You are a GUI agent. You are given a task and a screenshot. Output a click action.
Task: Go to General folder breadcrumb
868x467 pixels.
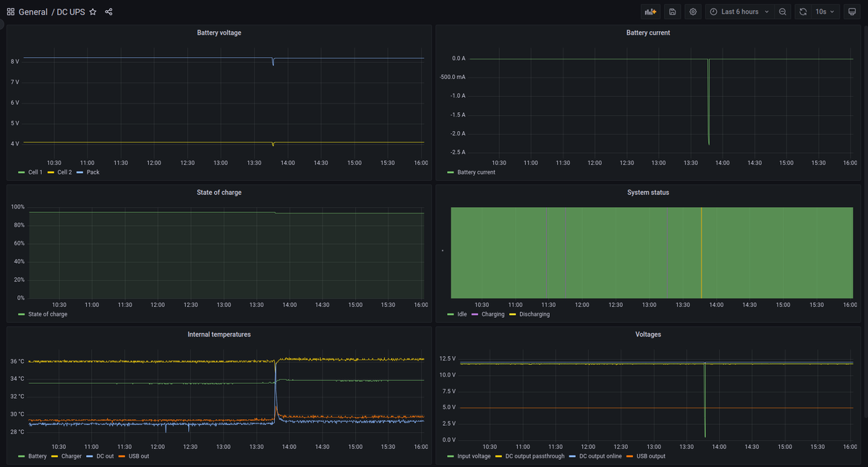point(33,12)
